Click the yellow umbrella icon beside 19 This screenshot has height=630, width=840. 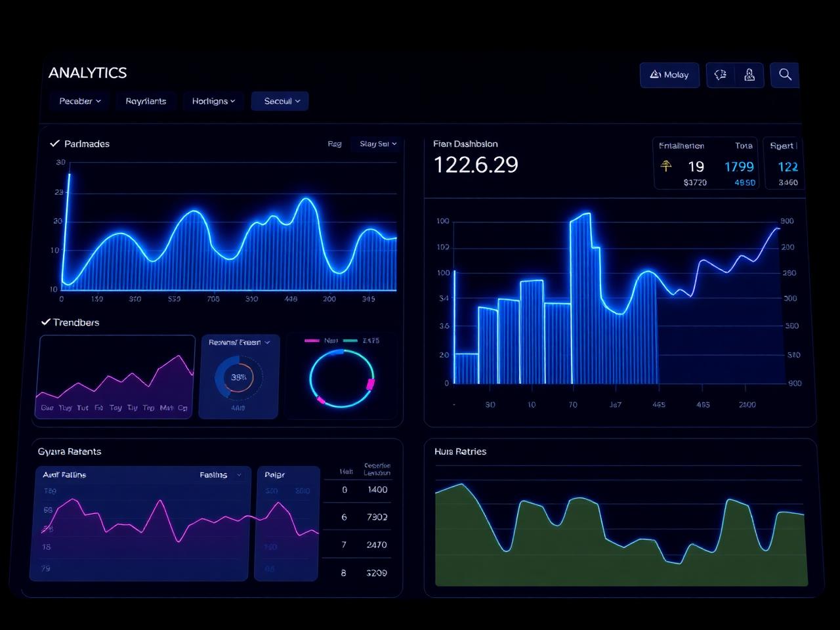click(x=666, y=166)
